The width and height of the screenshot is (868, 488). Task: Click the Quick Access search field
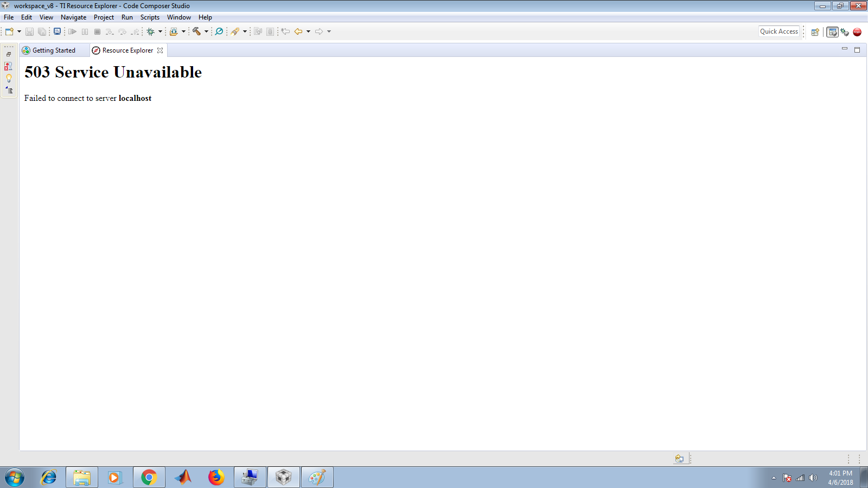point(779,31)
